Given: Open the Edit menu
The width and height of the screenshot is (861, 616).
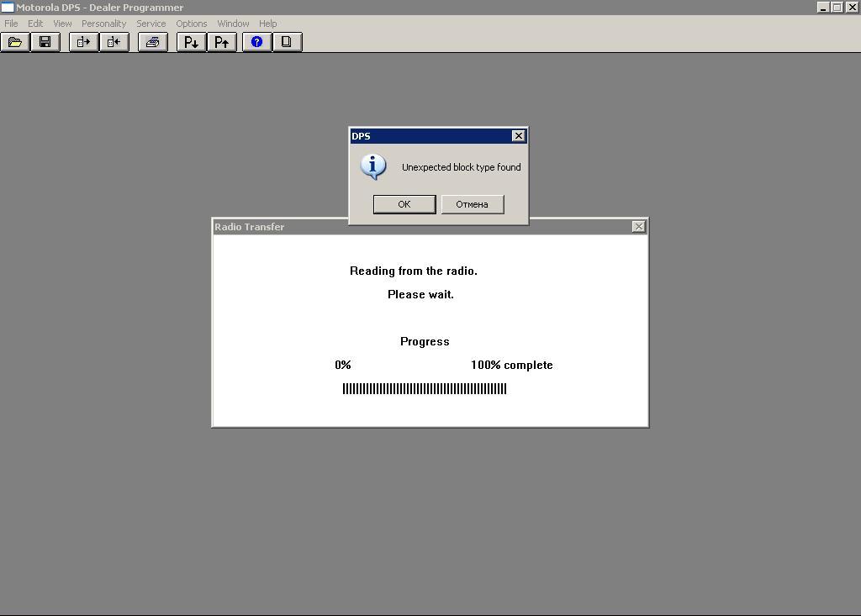Looking at the screenshot, I should coord(35,24).
